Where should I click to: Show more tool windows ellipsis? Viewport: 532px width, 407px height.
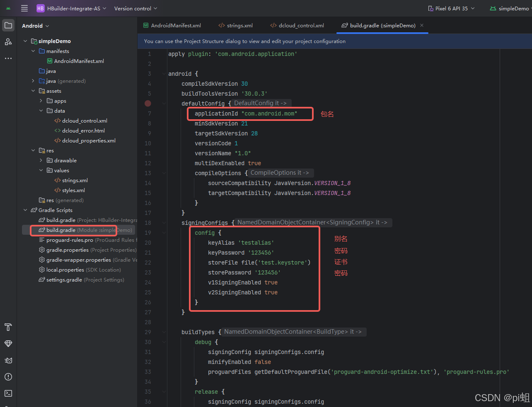coord(8,58)
